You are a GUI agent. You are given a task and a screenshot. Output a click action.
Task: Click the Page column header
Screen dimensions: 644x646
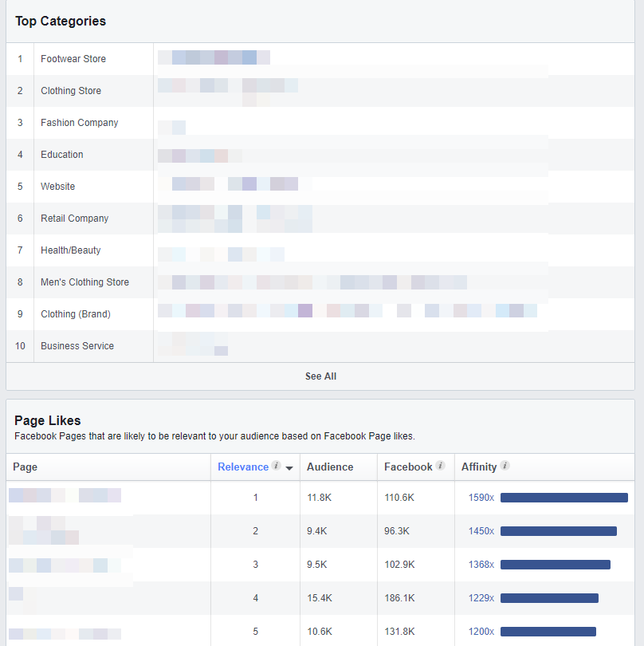26,467
